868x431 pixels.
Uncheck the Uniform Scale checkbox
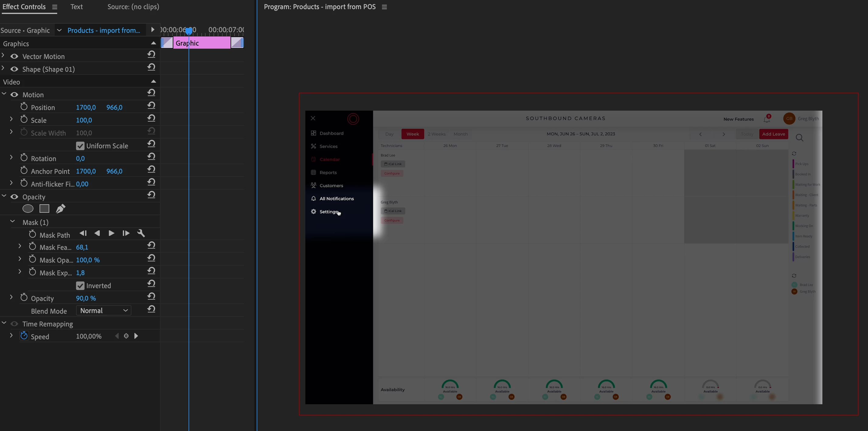click(80, 146)
